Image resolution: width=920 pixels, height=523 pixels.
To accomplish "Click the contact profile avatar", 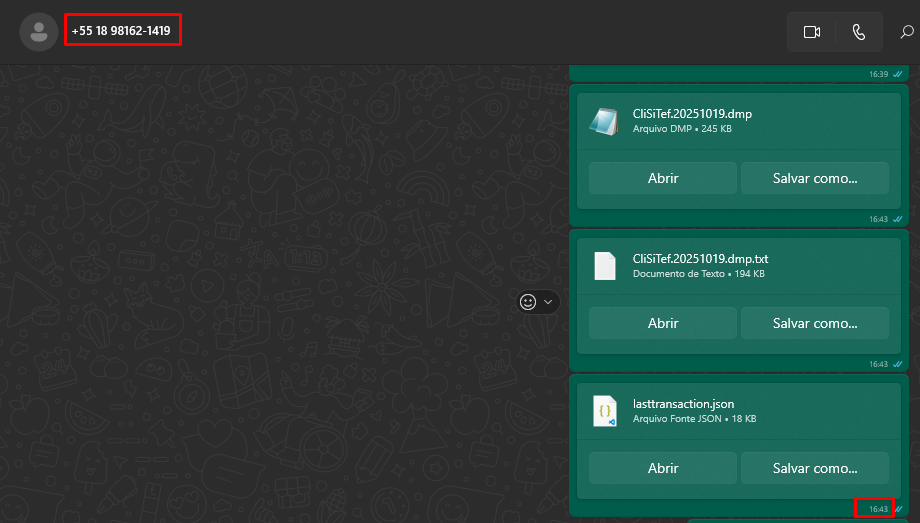I will (x=39, y=32).
